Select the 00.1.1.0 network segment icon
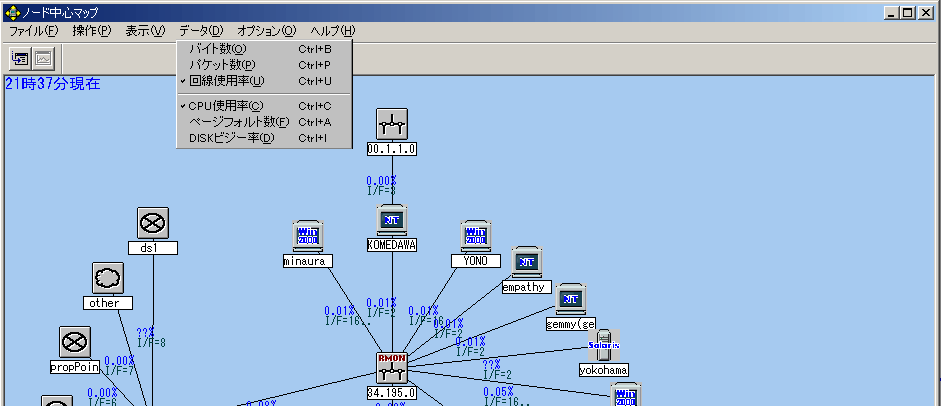This screenshot has width=941, height=406. pyautogui.click(x=392, y=124)
